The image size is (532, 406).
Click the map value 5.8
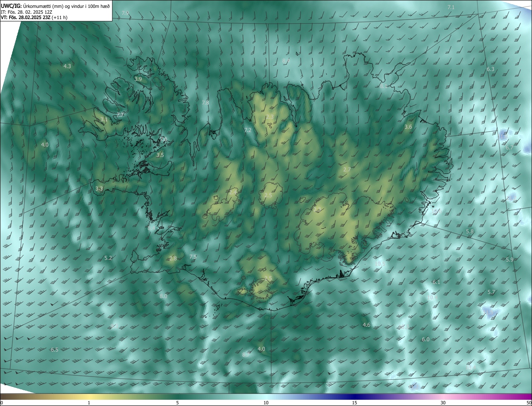click(x=470, y=231)
